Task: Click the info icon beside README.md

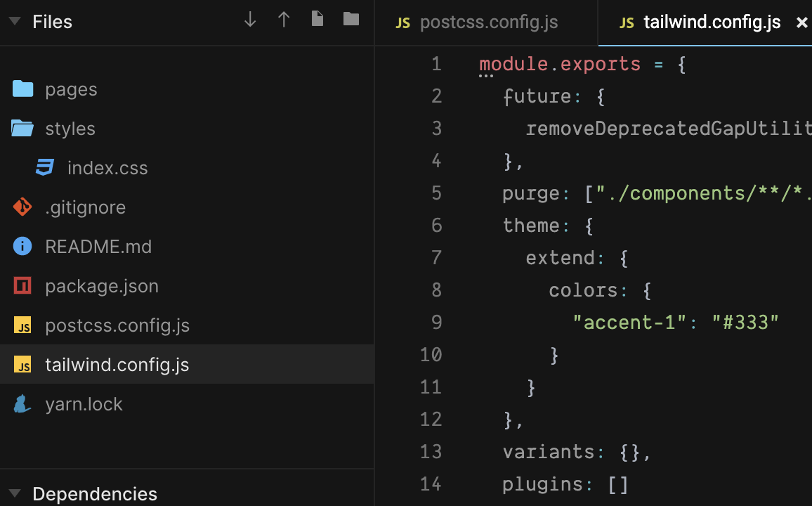Action: [21, 246]
